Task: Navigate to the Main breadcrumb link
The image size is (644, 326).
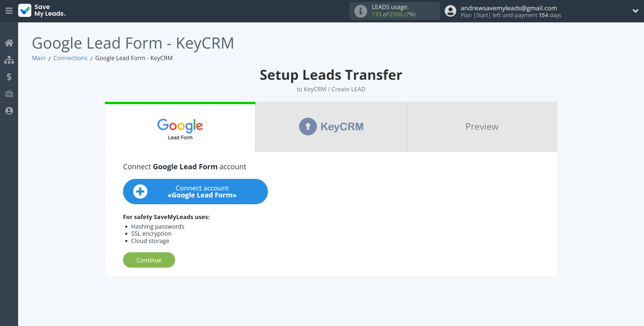Action: click(x=39, y=58)
